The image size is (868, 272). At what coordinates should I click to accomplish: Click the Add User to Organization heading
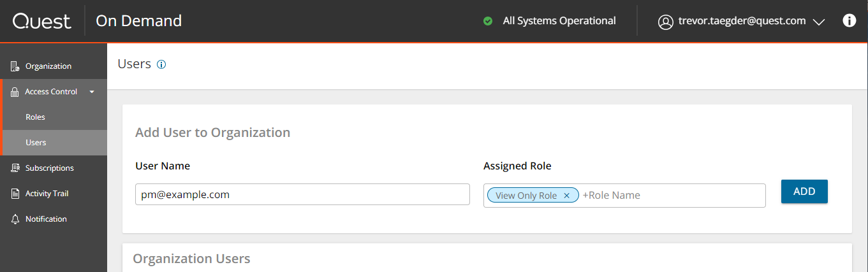point(212,132)
